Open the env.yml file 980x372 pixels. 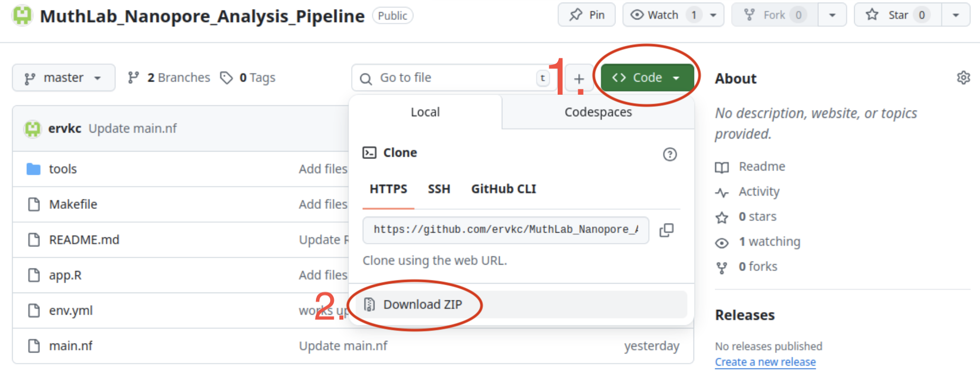71,310
